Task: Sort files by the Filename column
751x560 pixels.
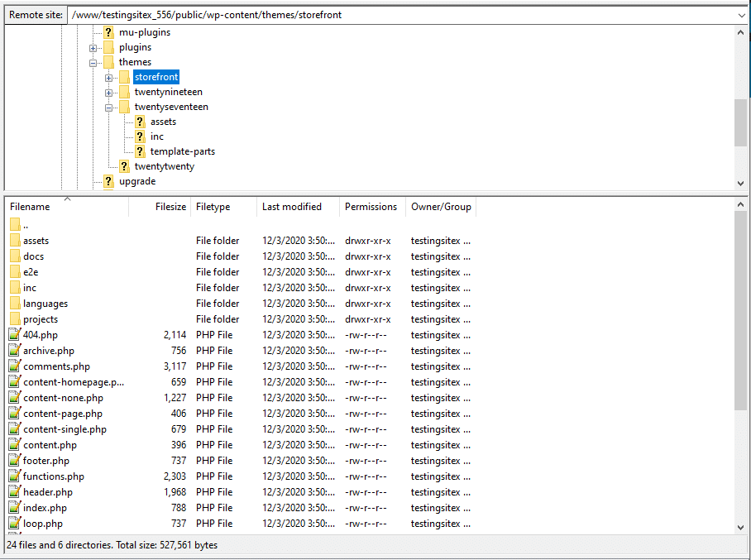Action: 30,206
